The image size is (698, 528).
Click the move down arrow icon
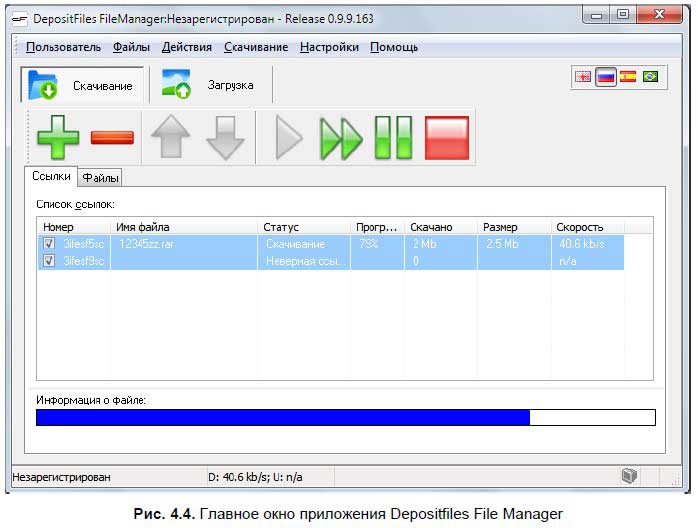click(225, 138)
